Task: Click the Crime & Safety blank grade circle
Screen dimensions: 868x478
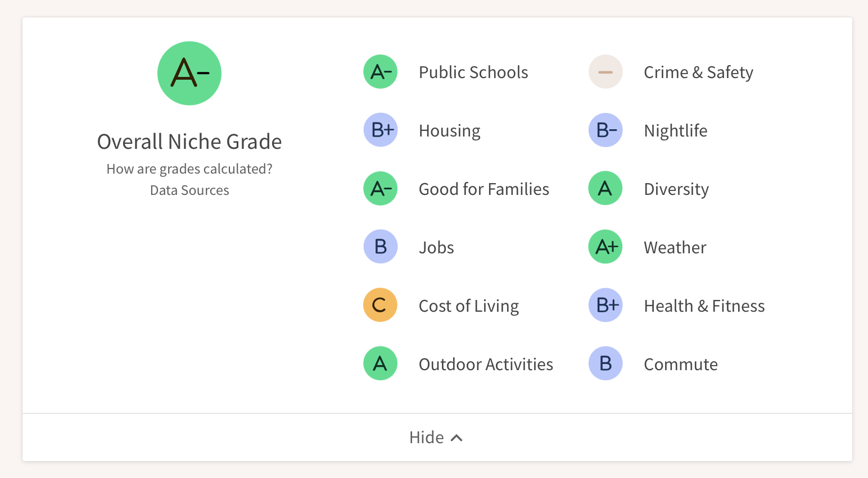Action: pos(605,72)
